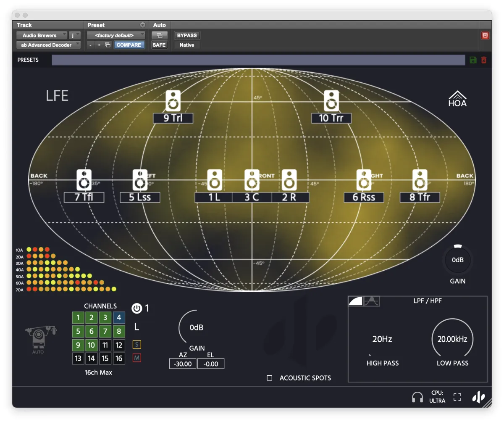Toggle channel 11 in the grid
This screenshot has width=504, height=422.
pyautogui.click(x=105, y=345)
